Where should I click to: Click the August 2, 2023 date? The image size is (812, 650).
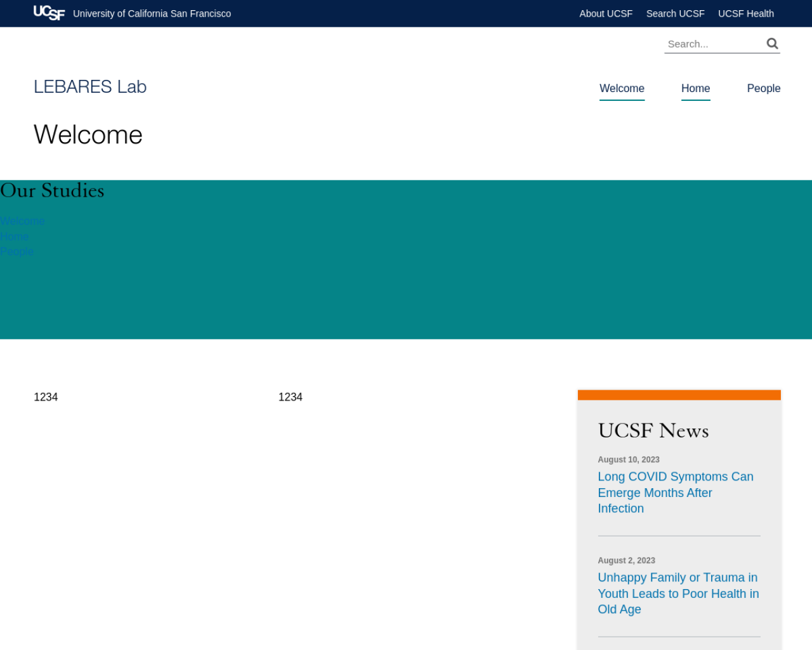pyautogui.click(x=626, y=560)
